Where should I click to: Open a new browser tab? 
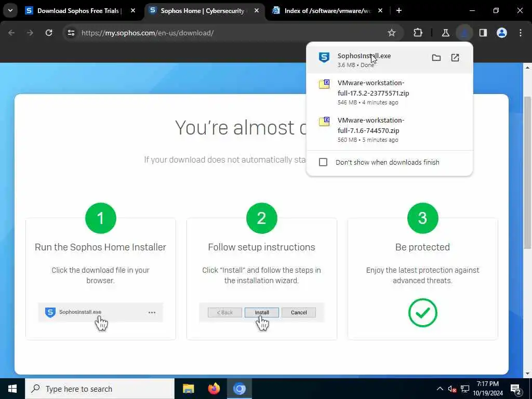[399, 11]
